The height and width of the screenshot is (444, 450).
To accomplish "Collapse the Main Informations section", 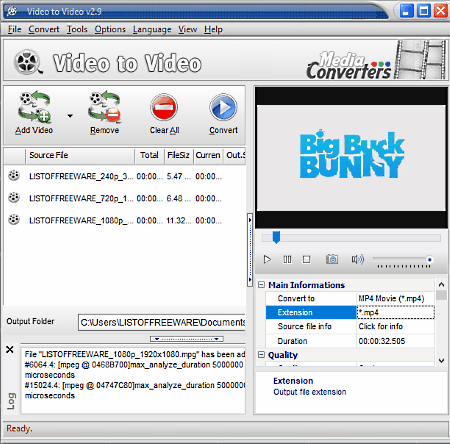I will (262, 285).
